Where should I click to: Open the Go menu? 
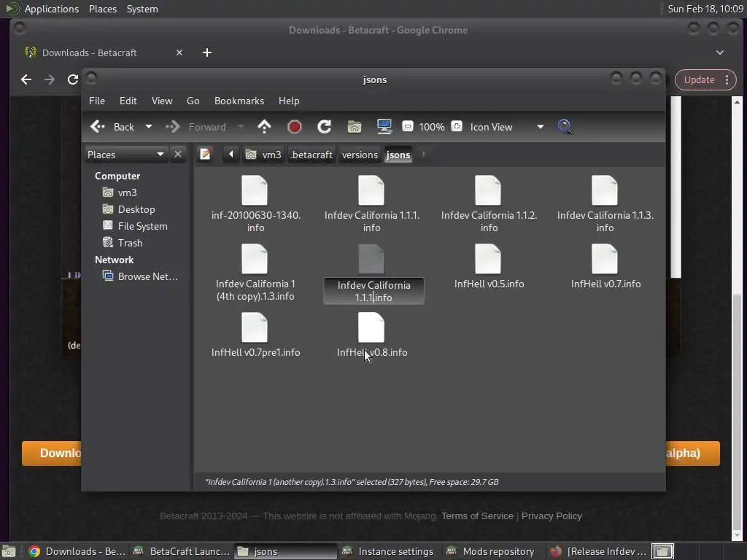point(193,101)
